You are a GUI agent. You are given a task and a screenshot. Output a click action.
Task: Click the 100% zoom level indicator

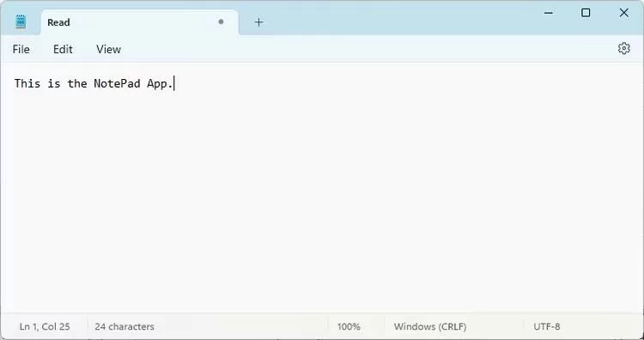coord(349,326)
